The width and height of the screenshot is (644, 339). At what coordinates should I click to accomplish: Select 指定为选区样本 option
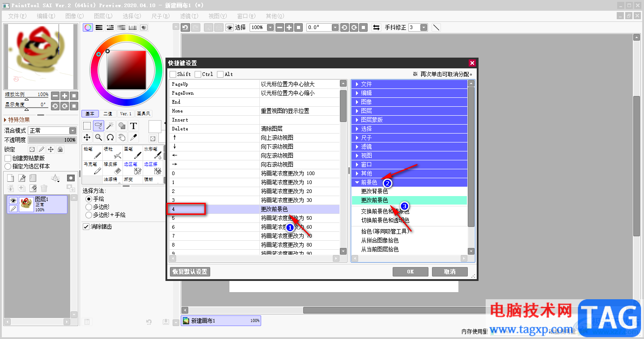coord(8,166)
